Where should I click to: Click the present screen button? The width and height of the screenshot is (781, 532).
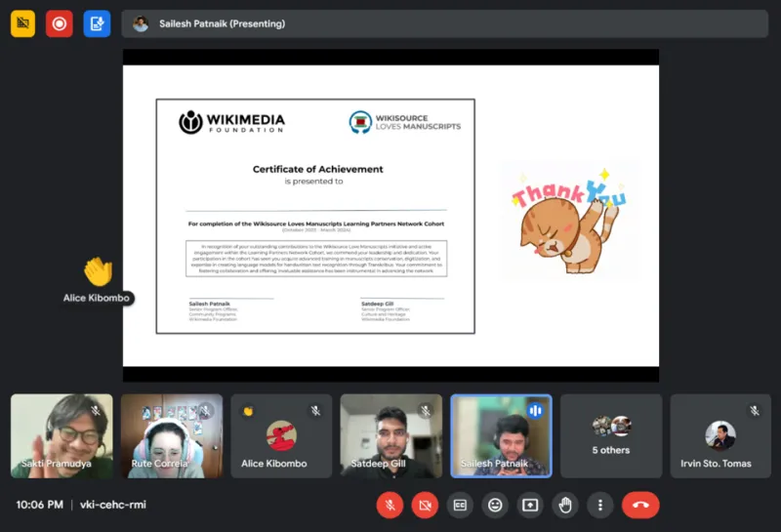530,505
